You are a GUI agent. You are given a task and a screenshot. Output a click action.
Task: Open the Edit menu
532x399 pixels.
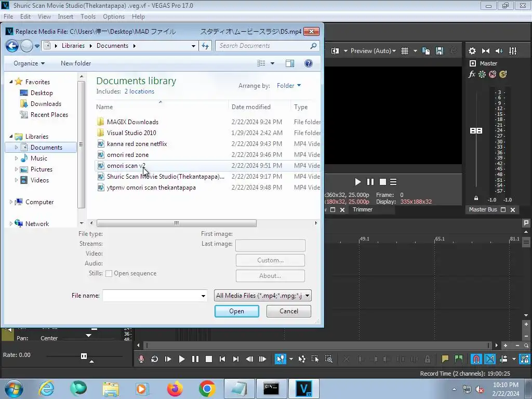pyautogui.click(x=25, y=16)
